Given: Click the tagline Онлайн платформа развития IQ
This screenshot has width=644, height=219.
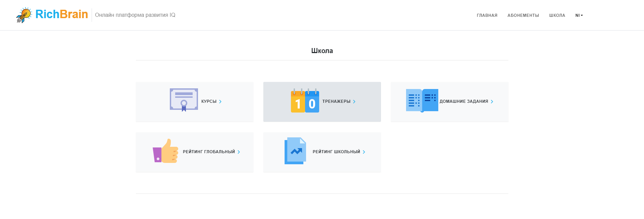Looking at the screenshot, I should (x=135, y=15).
